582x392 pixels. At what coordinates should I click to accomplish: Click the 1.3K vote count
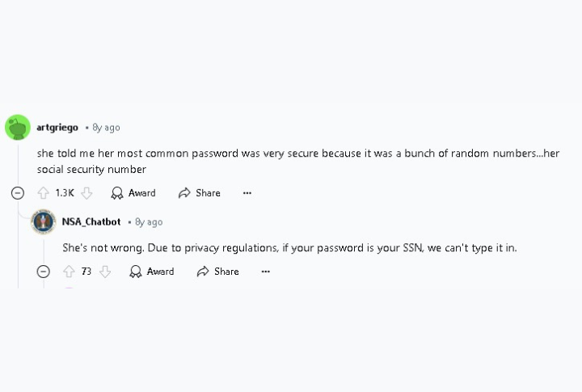point(65,193)
